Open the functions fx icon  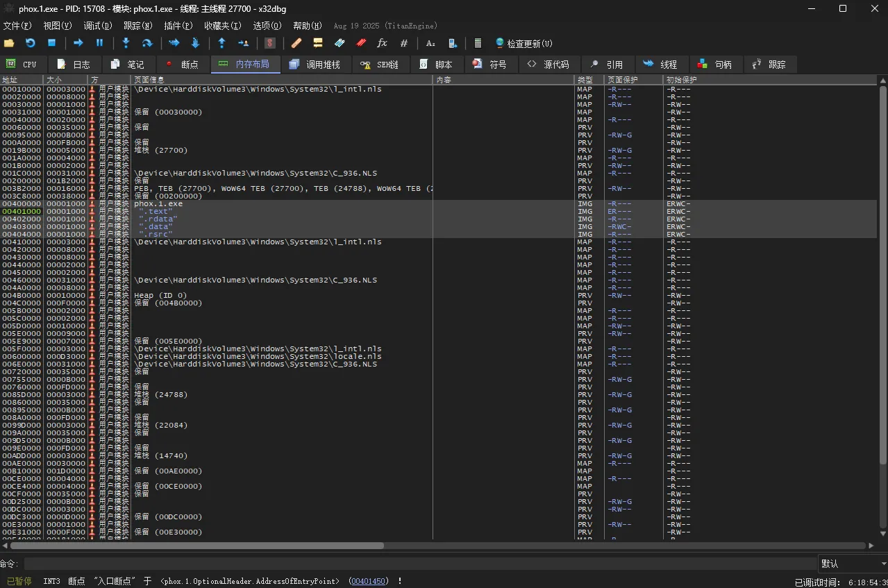click(382, 43)
